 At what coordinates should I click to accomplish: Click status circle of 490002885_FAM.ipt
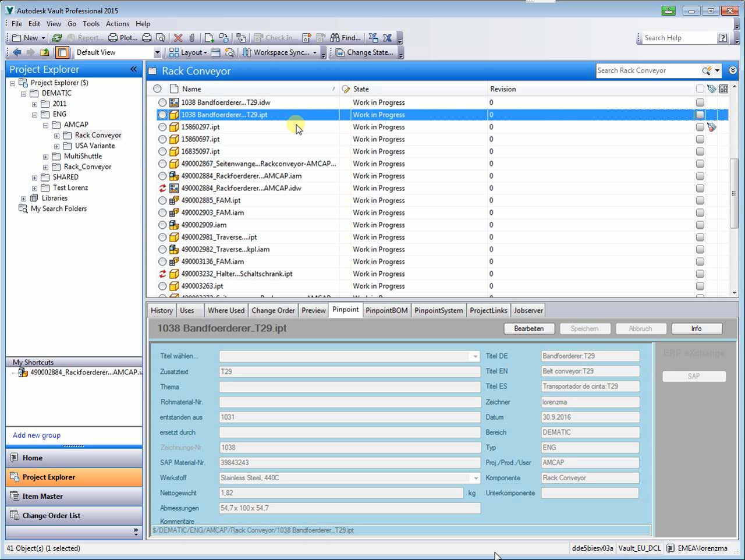pos(162,200)
